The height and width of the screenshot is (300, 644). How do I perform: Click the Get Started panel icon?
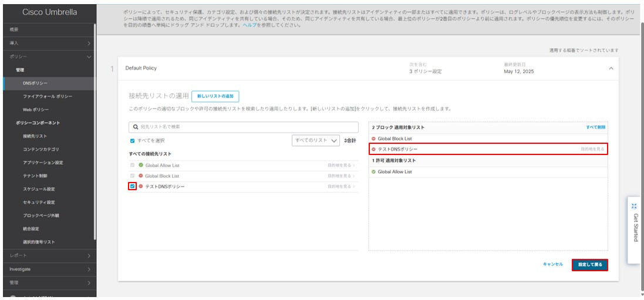click(634, 207)
